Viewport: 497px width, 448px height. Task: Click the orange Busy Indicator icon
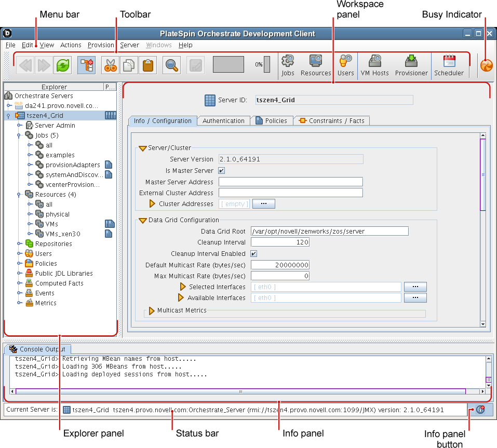[x=487, y=65]
